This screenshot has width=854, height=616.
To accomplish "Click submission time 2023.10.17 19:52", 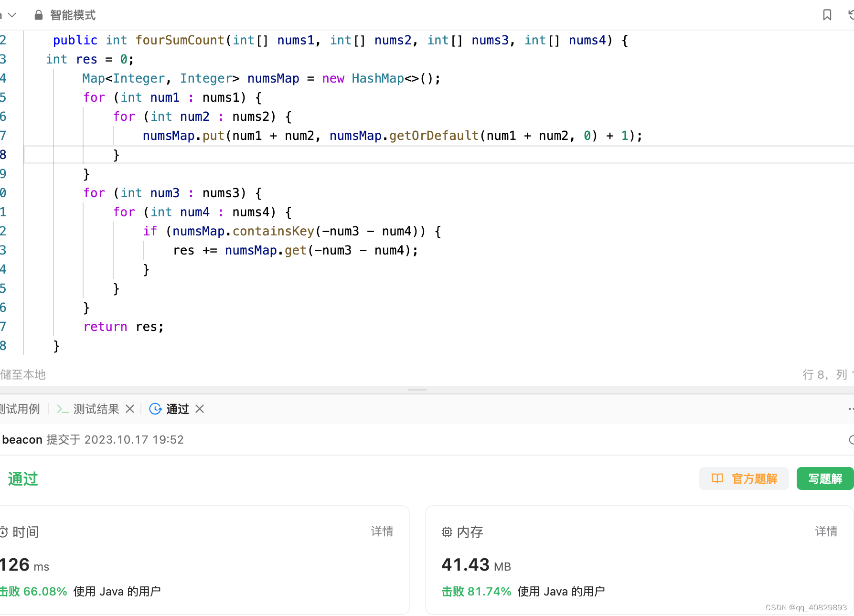I will 134,440.
